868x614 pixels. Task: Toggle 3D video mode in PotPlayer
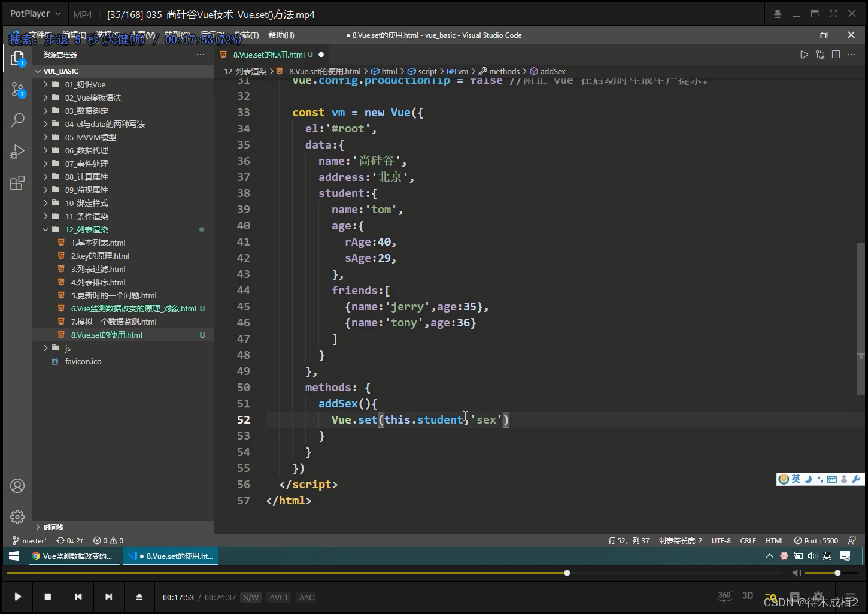pos(748,596)
